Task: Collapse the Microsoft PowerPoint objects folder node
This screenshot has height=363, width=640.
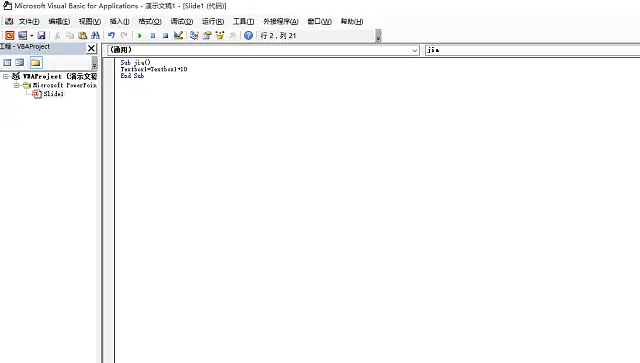Action: 16,85
